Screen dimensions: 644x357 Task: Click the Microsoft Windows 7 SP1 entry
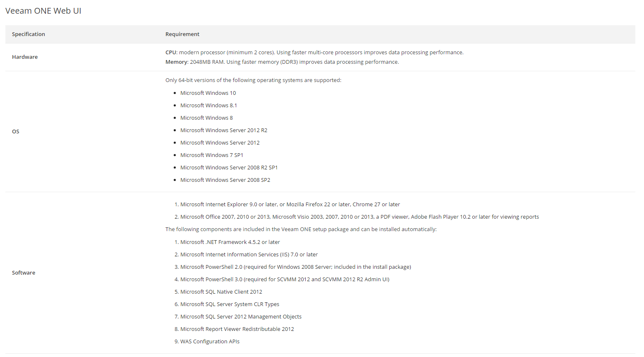tap(212, 155)
